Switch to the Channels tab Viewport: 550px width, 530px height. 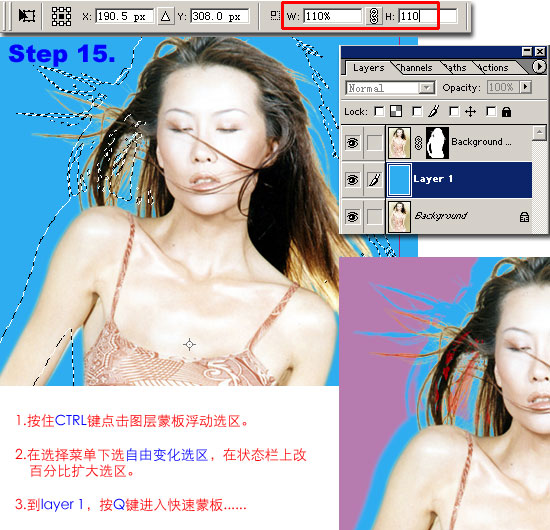coord(414,67)
